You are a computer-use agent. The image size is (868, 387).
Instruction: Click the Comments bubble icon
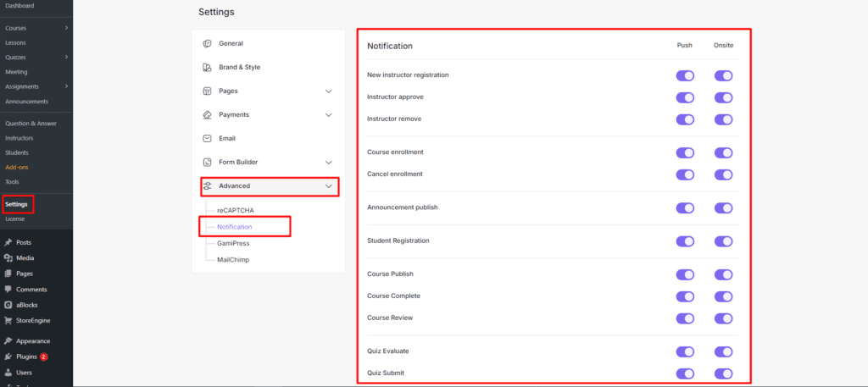pyautogui.click(x=8, y=289)
